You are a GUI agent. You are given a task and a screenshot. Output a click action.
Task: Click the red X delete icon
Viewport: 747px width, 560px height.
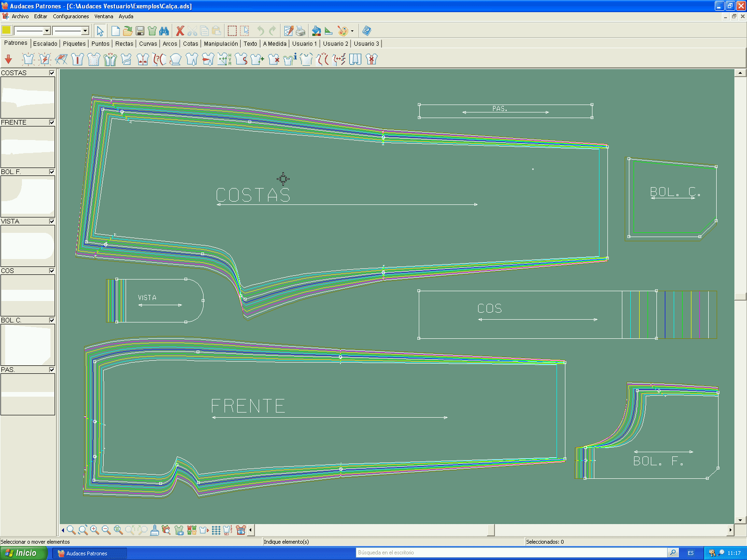[x=180, y=31]
